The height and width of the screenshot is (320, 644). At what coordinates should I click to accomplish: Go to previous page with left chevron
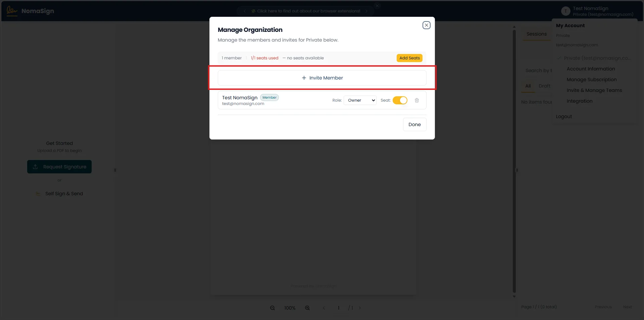[x=324, y=308]
